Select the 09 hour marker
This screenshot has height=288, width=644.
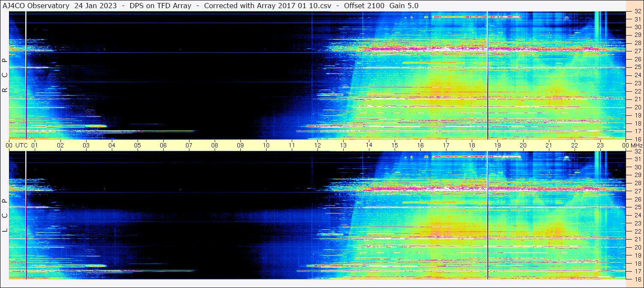240,145
